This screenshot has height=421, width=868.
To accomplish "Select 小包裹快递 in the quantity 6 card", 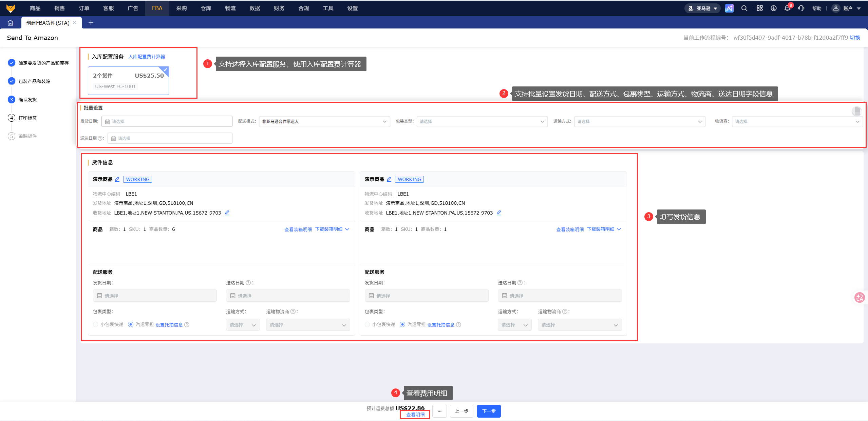I will pos(96,325).
